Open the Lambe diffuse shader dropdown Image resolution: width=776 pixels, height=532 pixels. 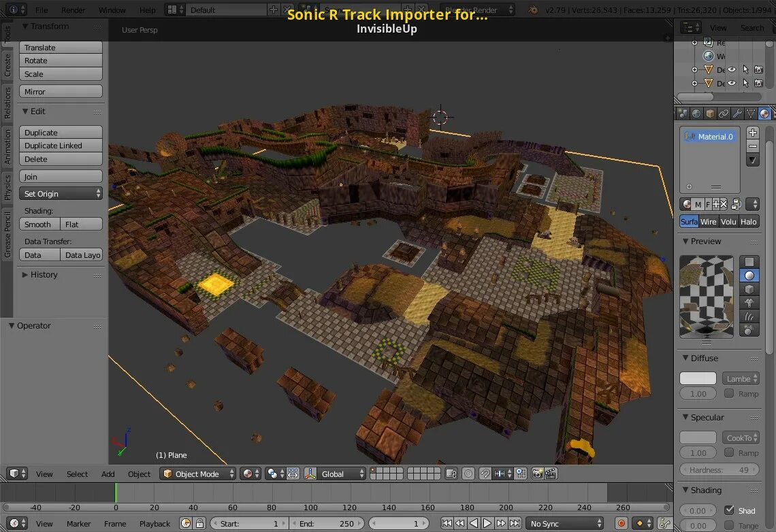pyautogui.click(x=741, y=379)
